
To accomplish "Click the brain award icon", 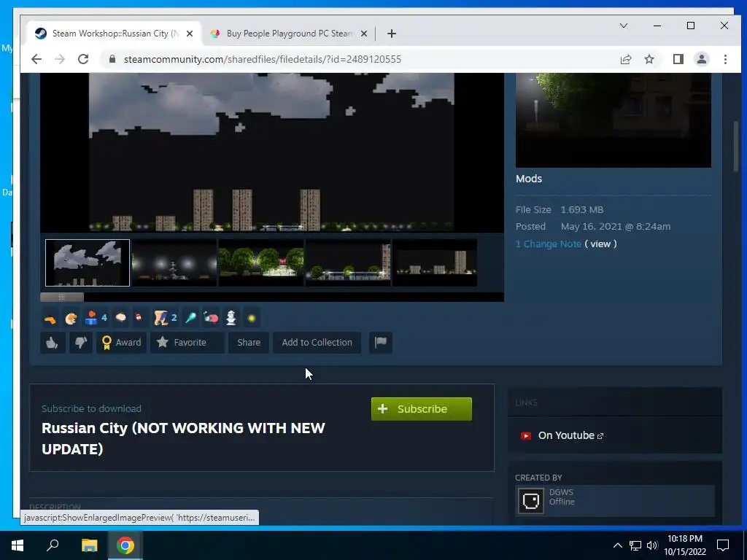I will point(121,318).
